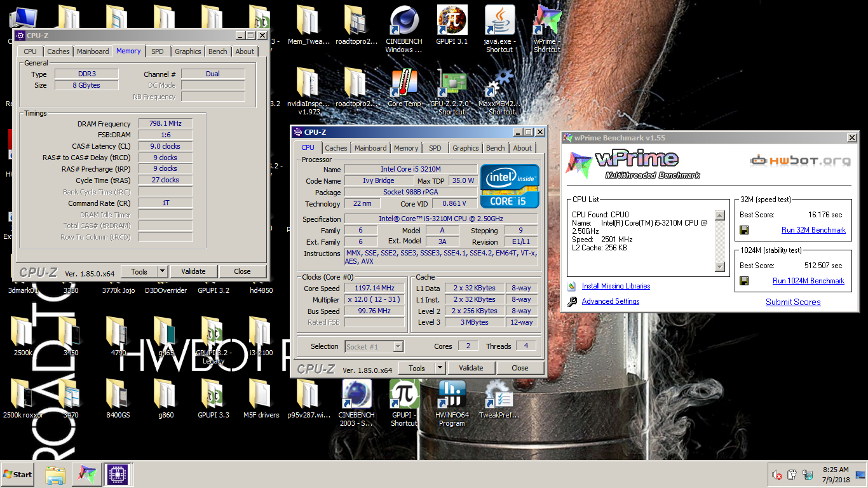Screen dimensions: 868x488
Task: Select CPU tab in Memory CPU-Z window
Action: click(30, 51)
